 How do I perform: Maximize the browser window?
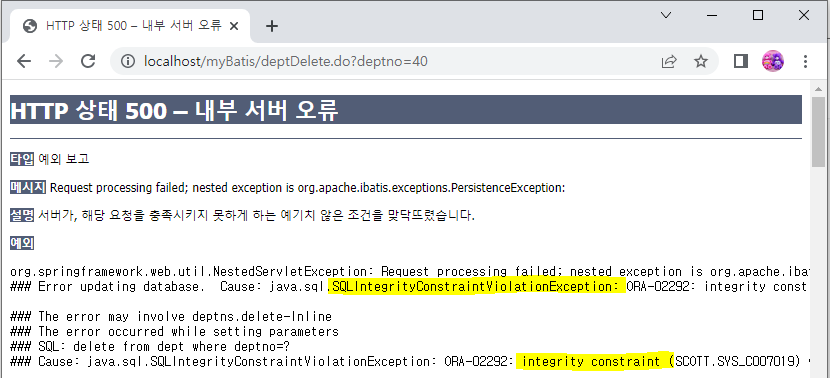pos(757,15)
